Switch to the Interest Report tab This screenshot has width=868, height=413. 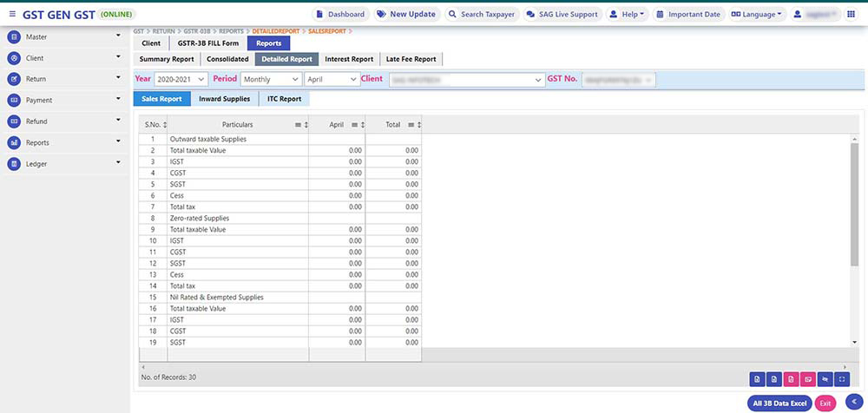(x=349, y=59)
